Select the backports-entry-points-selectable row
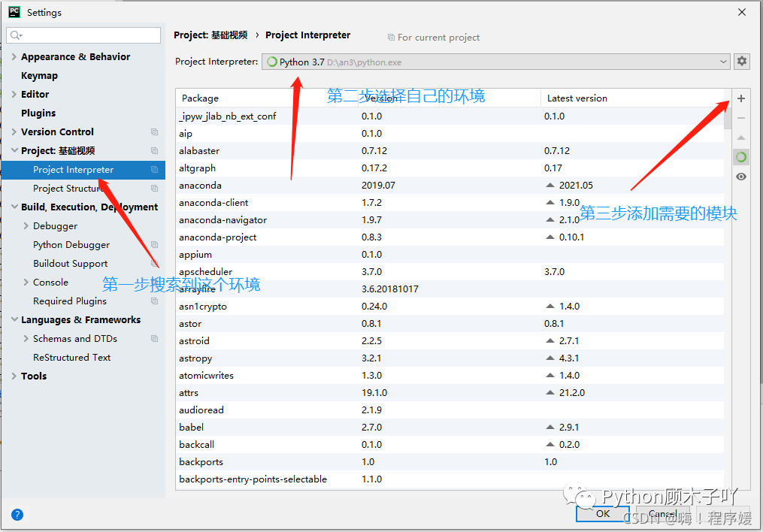 coord(450,479)
